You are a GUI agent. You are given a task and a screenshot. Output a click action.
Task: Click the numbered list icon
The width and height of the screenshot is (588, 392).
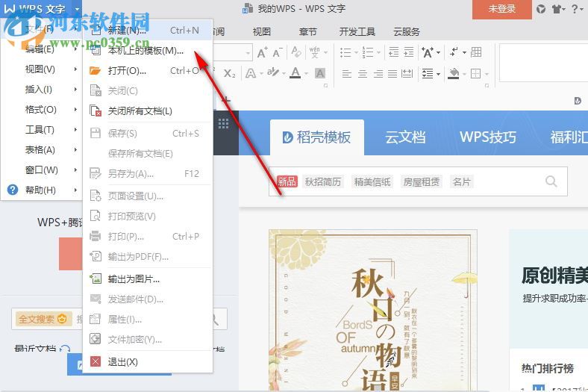[x=367, y=52]
